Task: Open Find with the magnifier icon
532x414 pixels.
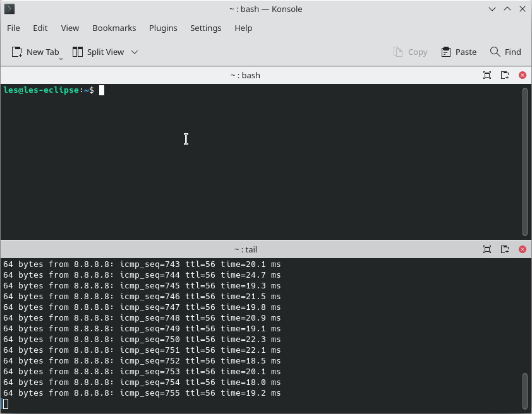Action: pyautogui.click(x=505, y=52)
